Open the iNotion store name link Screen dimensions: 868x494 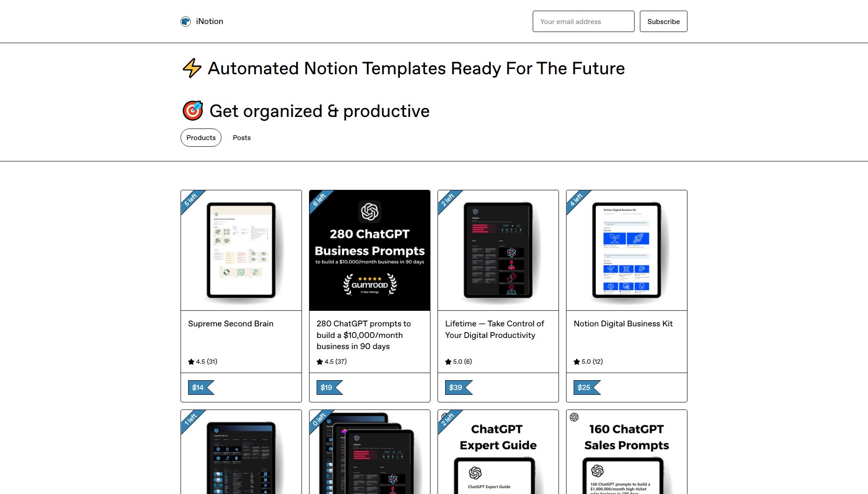tap(209, 21)
